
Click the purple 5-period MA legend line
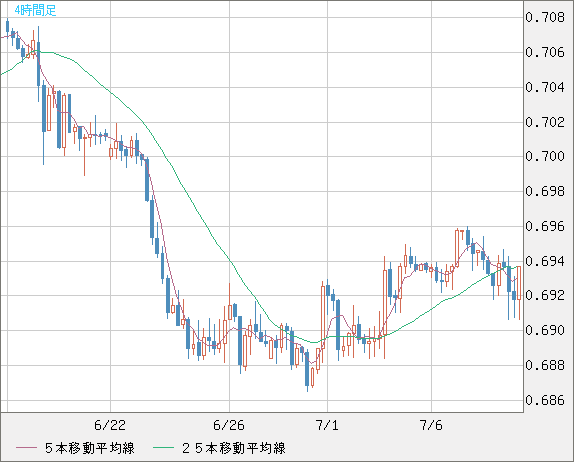coord(26,448)
